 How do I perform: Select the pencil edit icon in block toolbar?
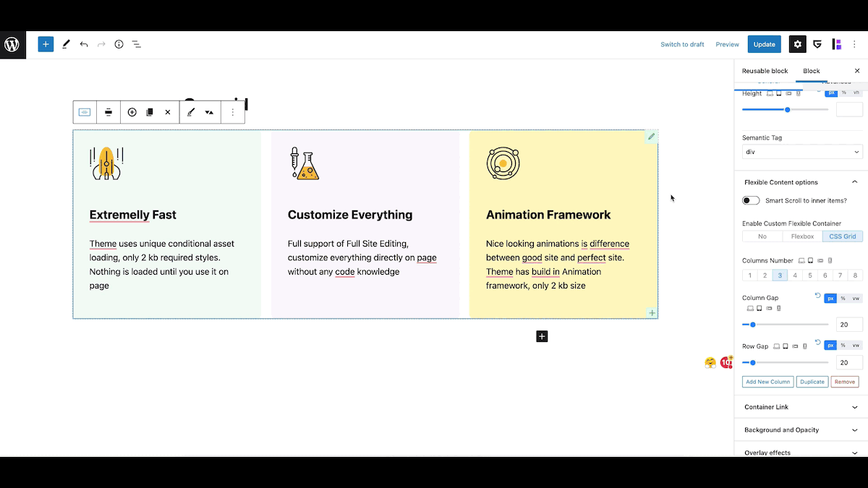191,112
